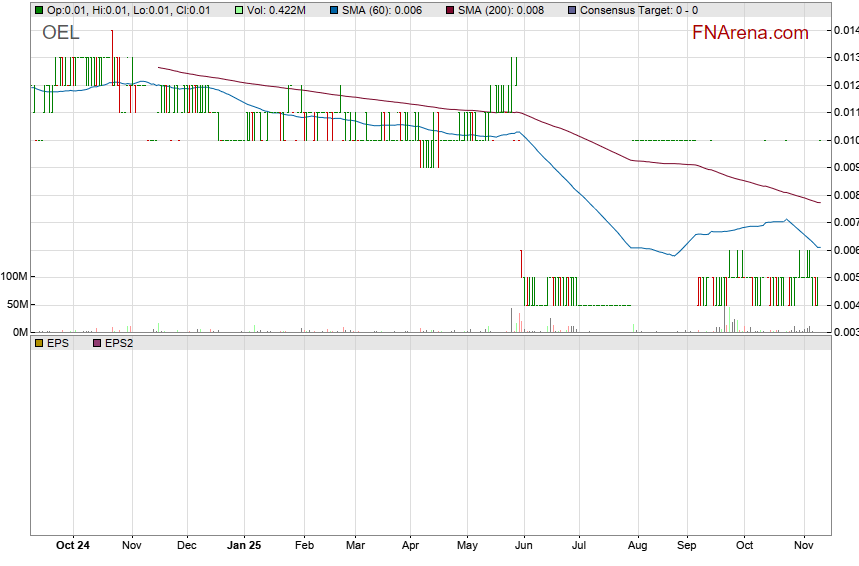Click the 0.014 price axis label

point(845,30)
